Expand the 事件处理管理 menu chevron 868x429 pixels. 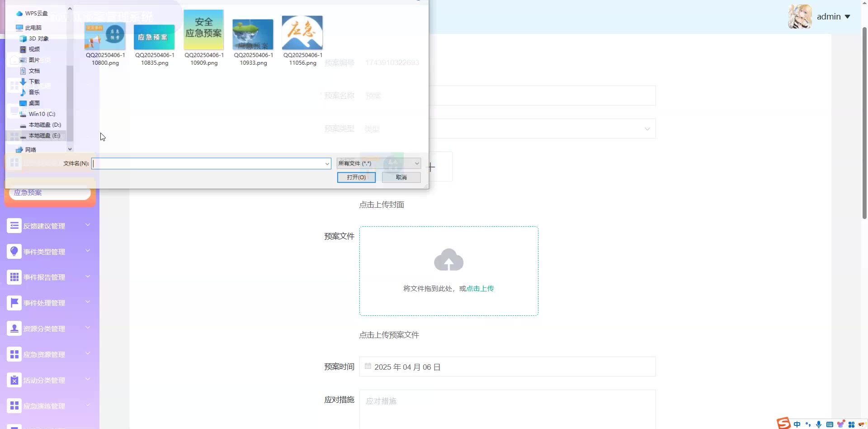[x=88, y=301]
